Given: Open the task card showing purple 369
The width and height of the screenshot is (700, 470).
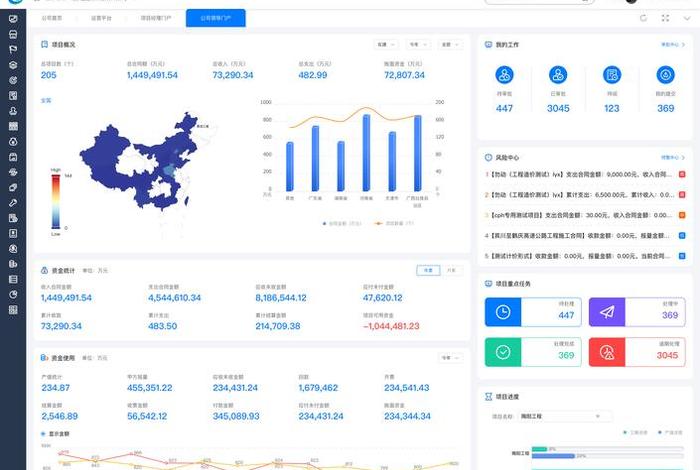Looking at the screenshot, I should 637,312.
